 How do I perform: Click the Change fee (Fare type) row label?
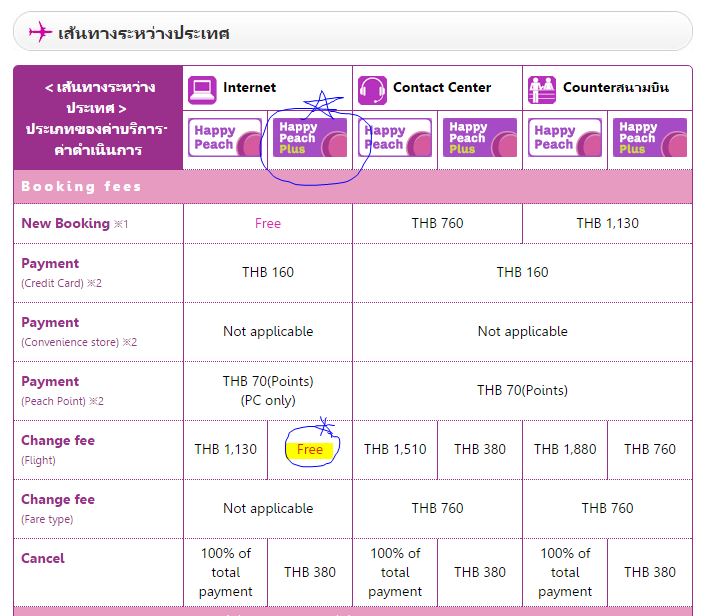point(58,509)
